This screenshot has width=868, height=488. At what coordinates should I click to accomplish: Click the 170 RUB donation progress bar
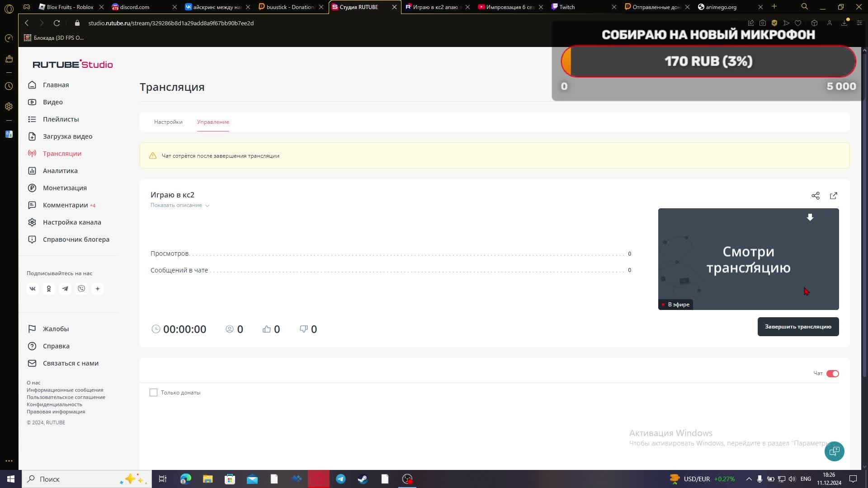(x=708, y=61)
